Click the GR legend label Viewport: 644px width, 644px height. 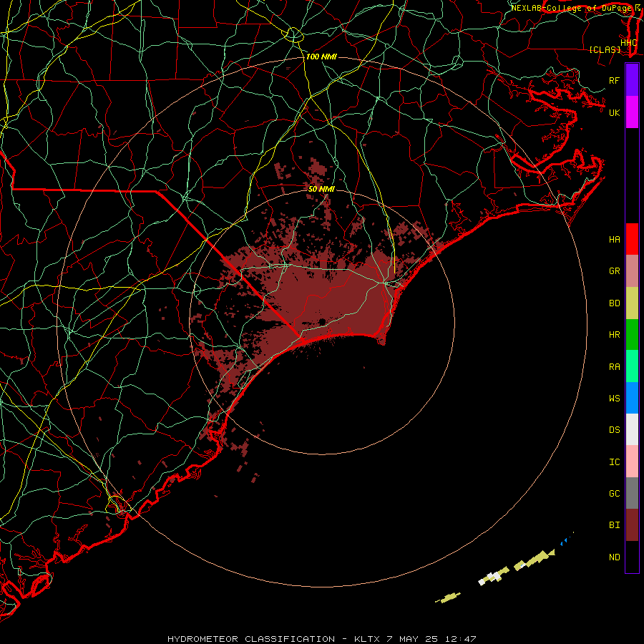615,271
